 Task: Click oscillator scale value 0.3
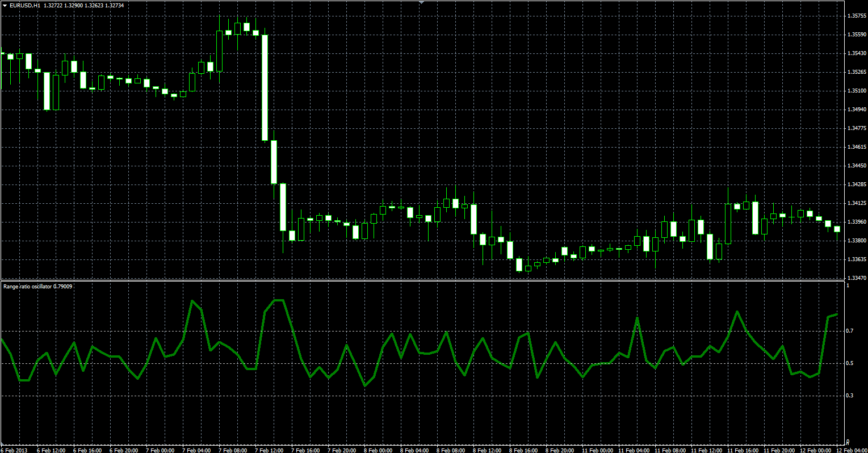pos(850,395)
